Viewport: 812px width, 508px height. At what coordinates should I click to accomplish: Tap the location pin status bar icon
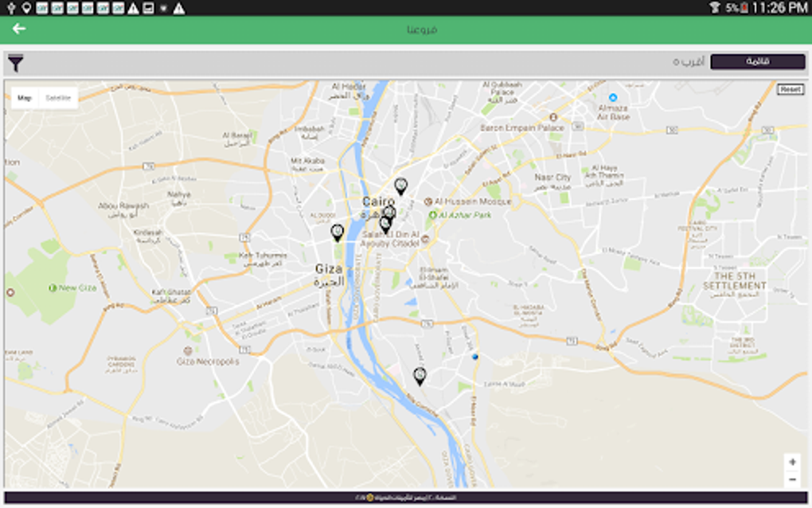pyautogui.click(x=26, y=8)
